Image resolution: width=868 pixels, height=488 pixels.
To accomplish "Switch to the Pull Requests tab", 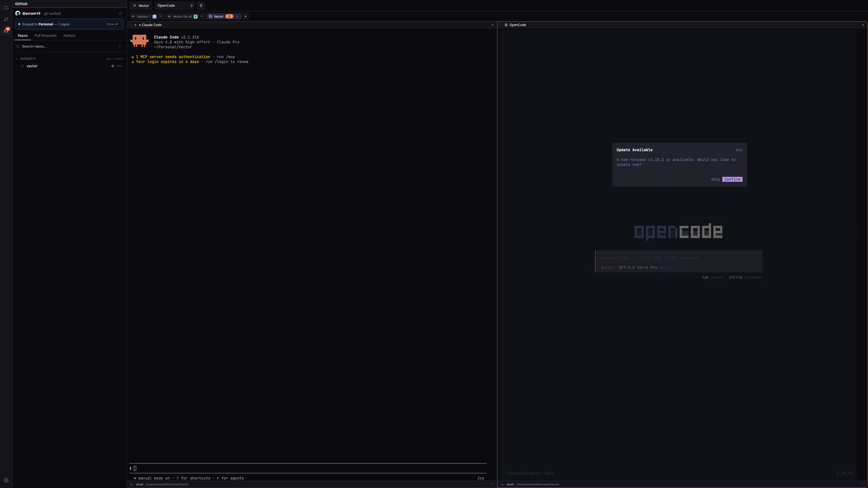I will click(x=46, y=36).
